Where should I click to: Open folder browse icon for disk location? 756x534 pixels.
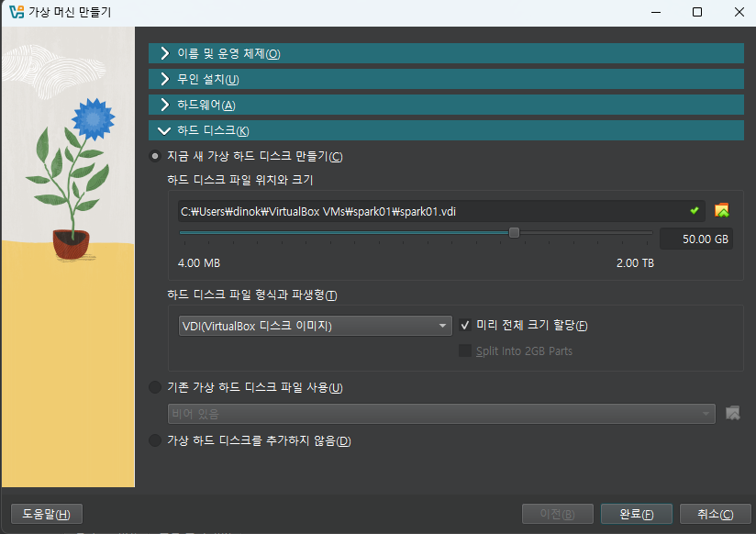click(722, 211)
